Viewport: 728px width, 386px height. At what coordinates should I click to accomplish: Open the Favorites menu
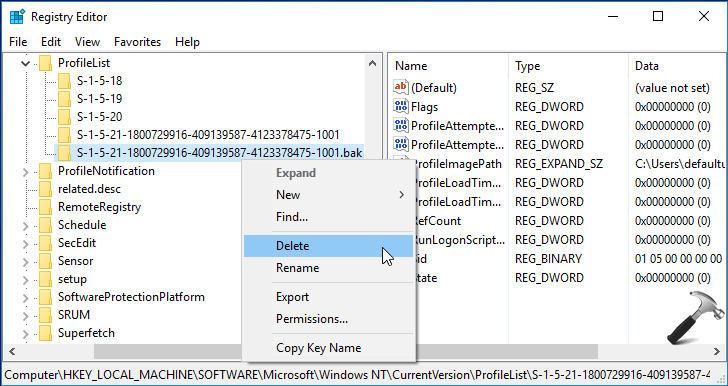pos(137,42)
